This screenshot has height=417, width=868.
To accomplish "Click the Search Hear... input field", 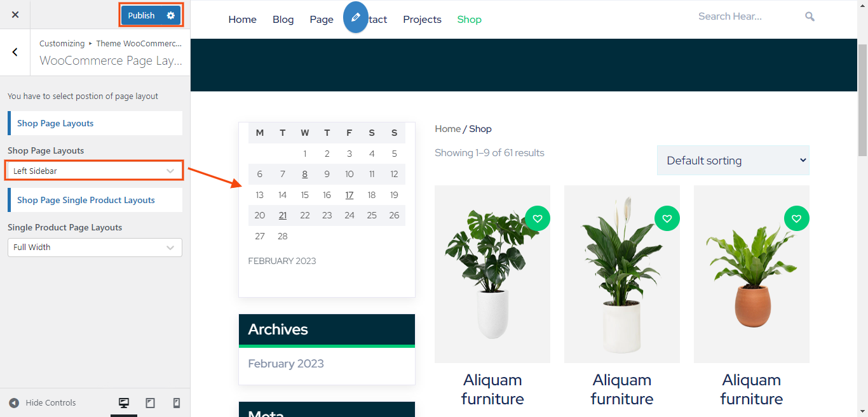I will pyautogui.click(x=747, y=17).
